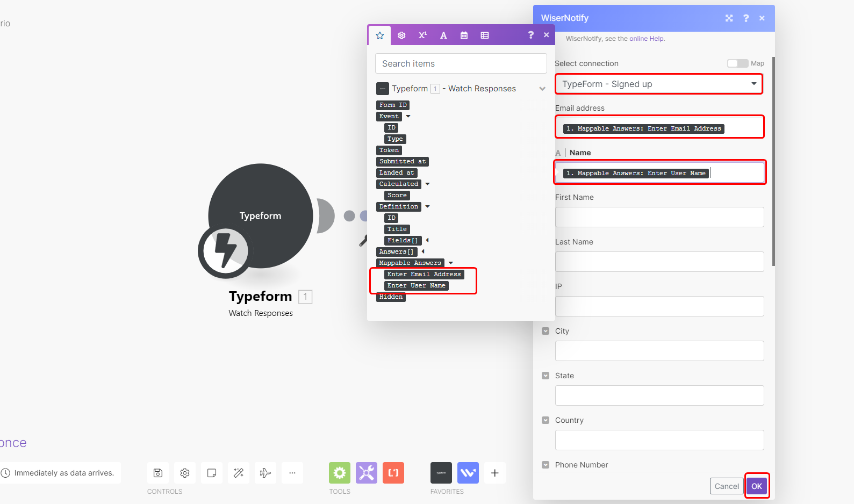Image resolution: width=854 pixels, height=504 pixels.
Task: Open scenario settings gear in Controls
Action: [185, 473]
